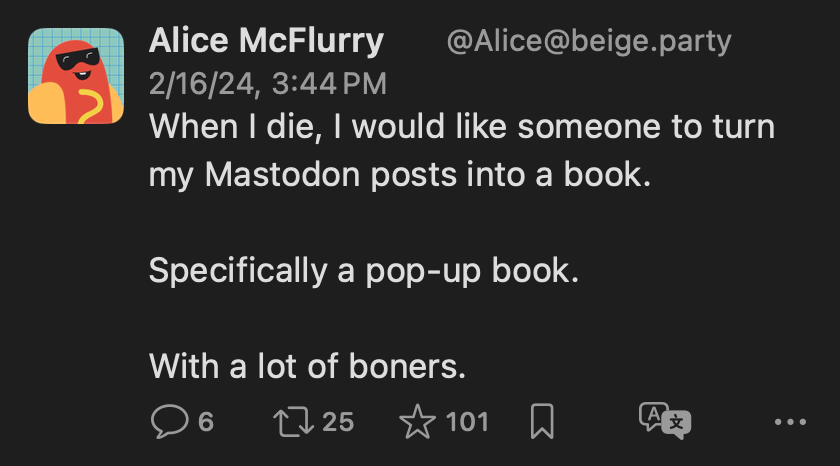Bookmark this post

pyautogui.click(x=541, y=421)
